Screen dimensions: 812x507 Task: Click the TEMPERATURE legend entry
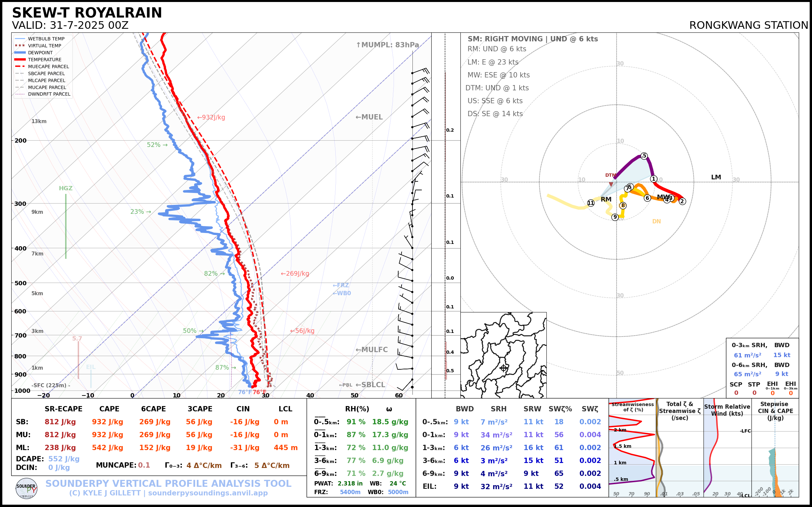(x=44, y=60)
